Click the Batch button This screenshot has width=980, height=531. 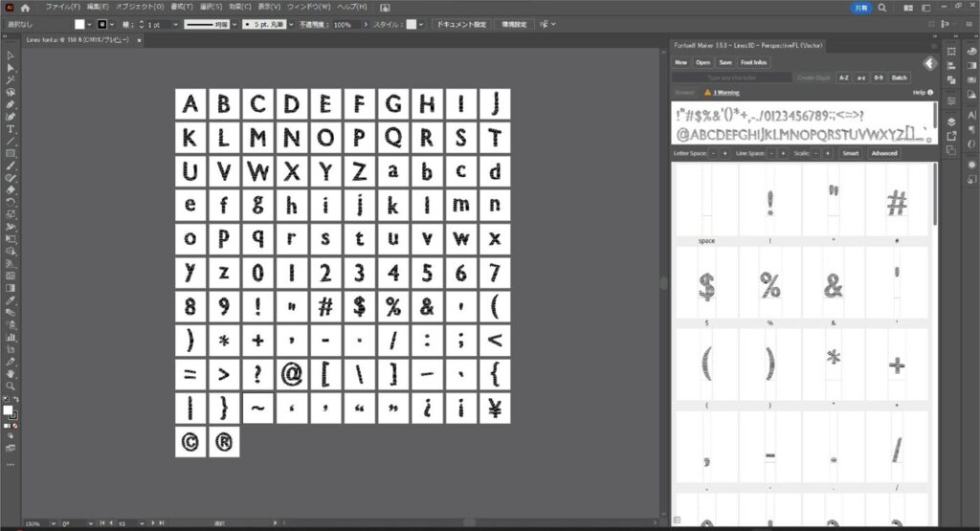coord(900,78)
